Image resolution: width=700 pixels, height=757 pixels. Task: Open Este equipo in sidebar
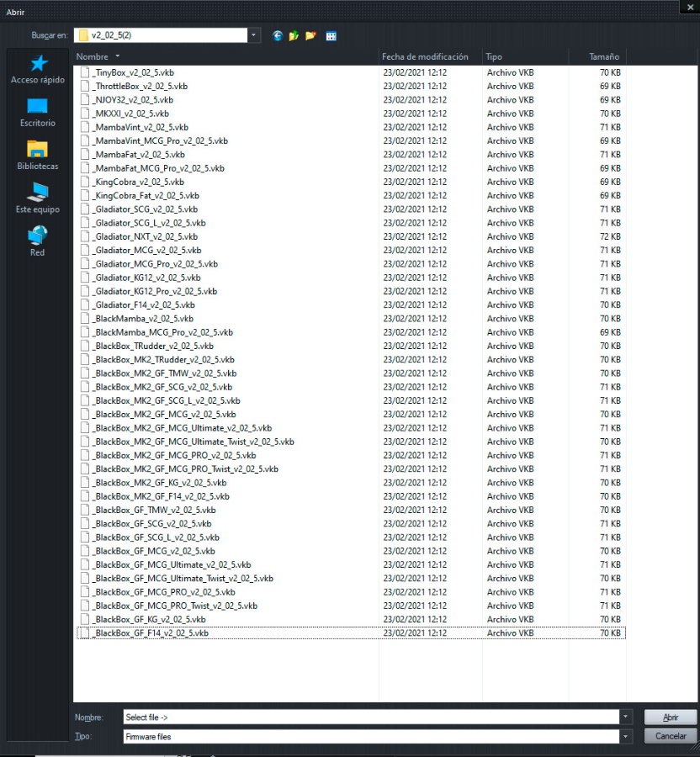click(38, 199)
